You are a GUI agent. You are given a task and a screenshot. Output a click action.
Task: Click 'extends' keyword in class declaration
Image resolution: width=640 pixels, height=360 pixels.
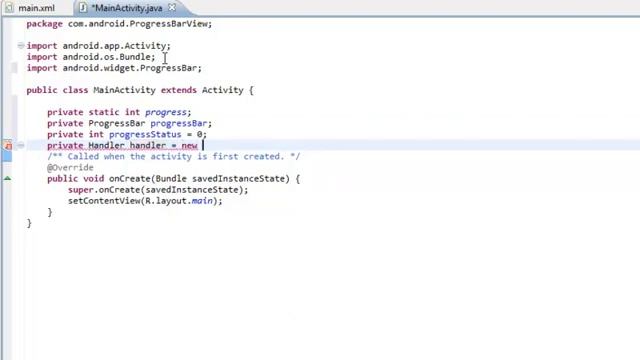(x=178, y=90)
